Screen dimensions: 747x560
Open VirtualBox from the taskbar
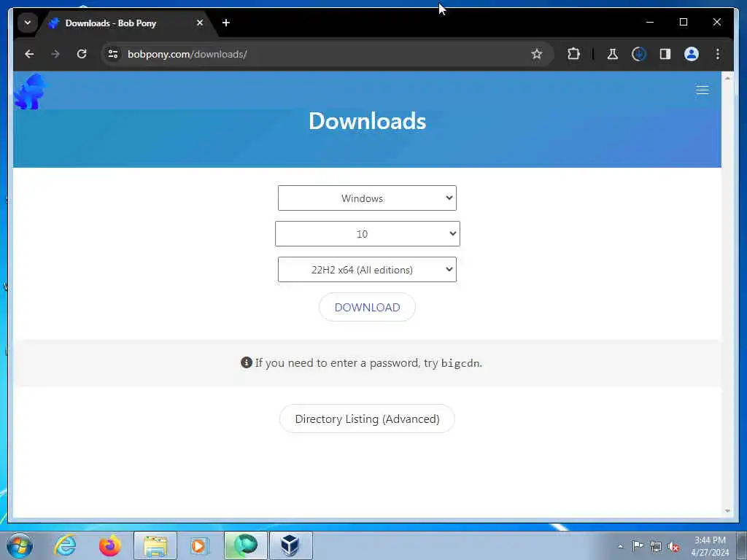290,545
